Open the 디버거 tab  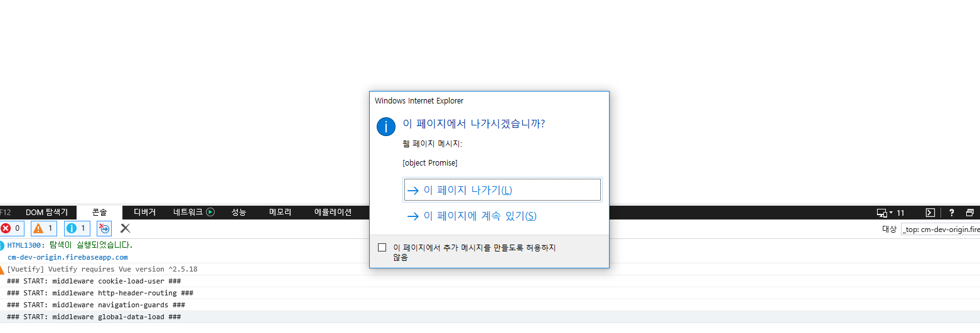[144, 213]
